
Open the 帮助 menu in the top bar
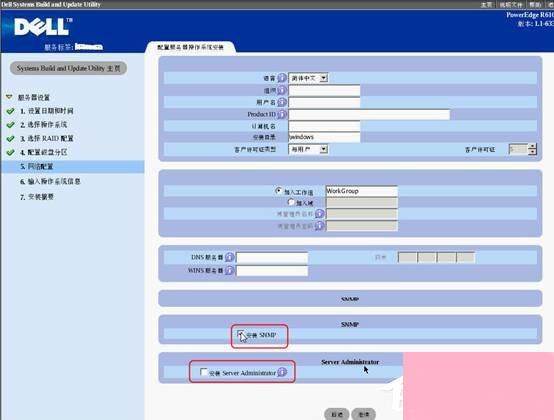[x=535, y=5]
